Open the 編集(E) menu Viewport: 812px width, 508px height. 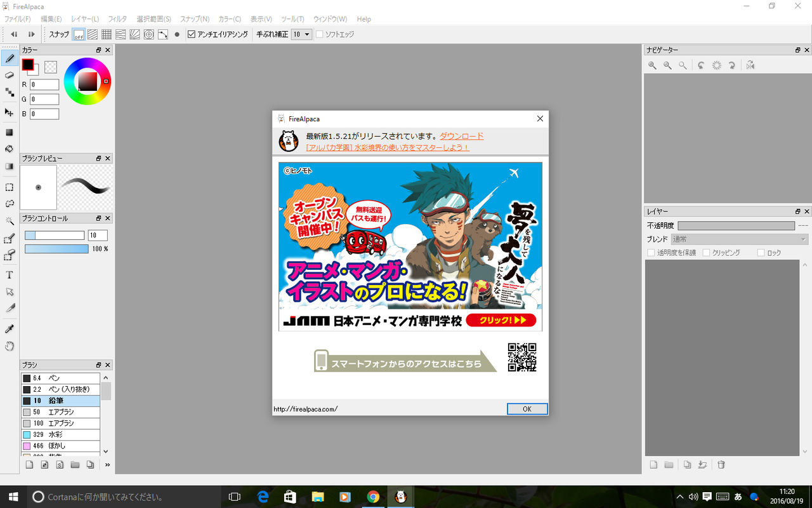pos(51,19)
